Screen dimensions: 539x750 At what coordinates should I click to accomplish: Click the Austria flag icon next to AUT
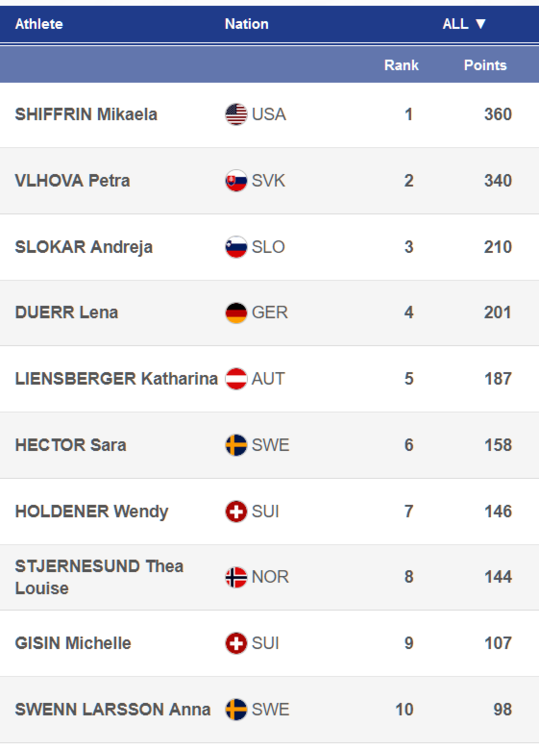click(236, 379)
